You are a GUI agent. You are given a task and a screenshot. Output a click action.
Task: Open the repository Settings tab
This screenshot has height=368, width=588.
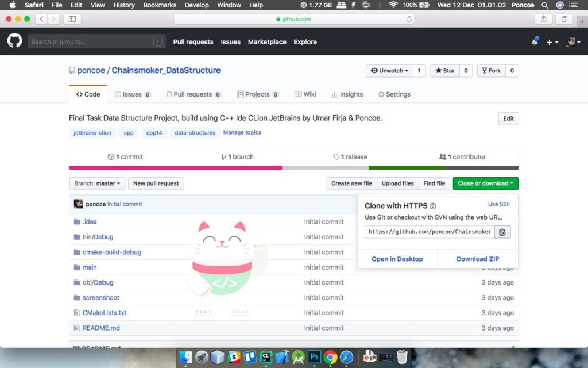click(394, 94)
